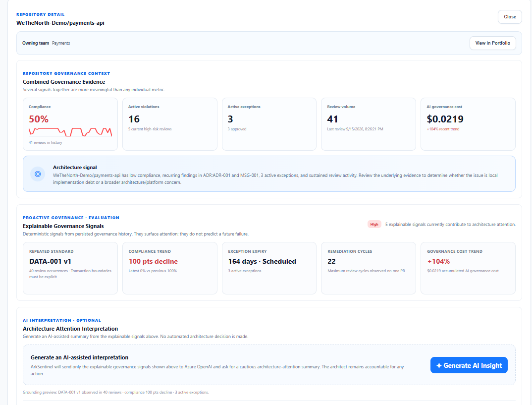Click the 'Generate an AI-assisted interpretation' title
The width and height of the screenshot is (532, 405).
(79, 357)
